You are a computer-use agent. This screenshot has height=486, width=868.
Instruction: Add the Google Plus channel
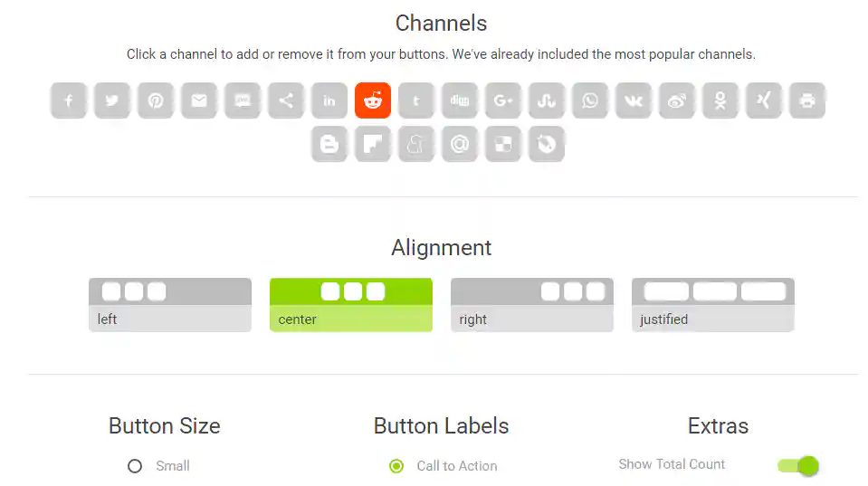503,100
